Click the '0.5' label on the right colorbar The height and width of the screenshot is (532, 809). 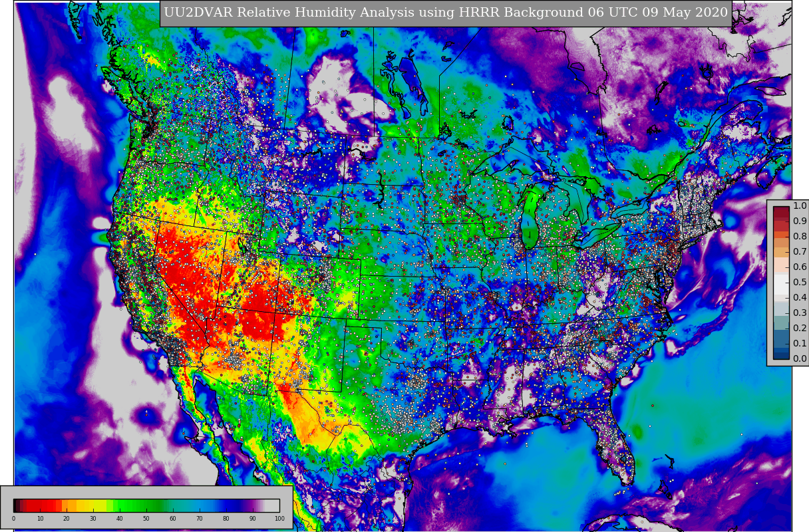(800, 282)
